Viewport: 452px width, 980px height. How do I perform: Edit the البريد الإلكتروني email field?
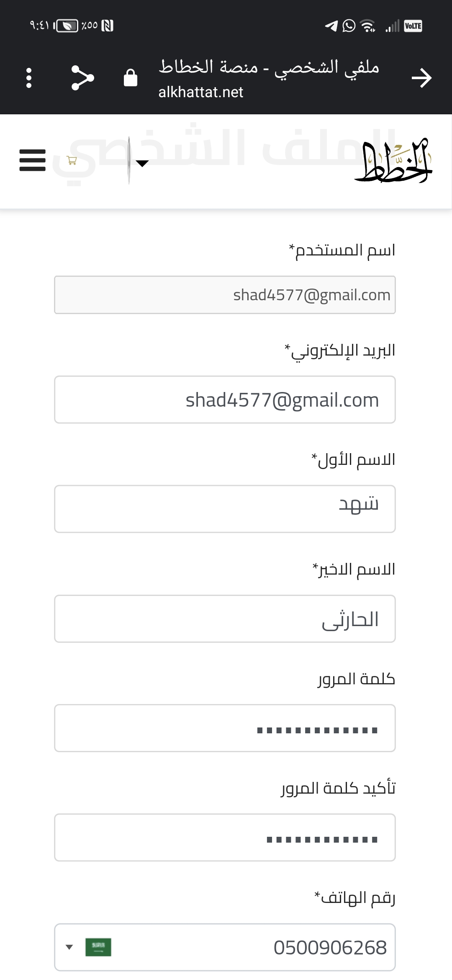[x=225, y=400]
